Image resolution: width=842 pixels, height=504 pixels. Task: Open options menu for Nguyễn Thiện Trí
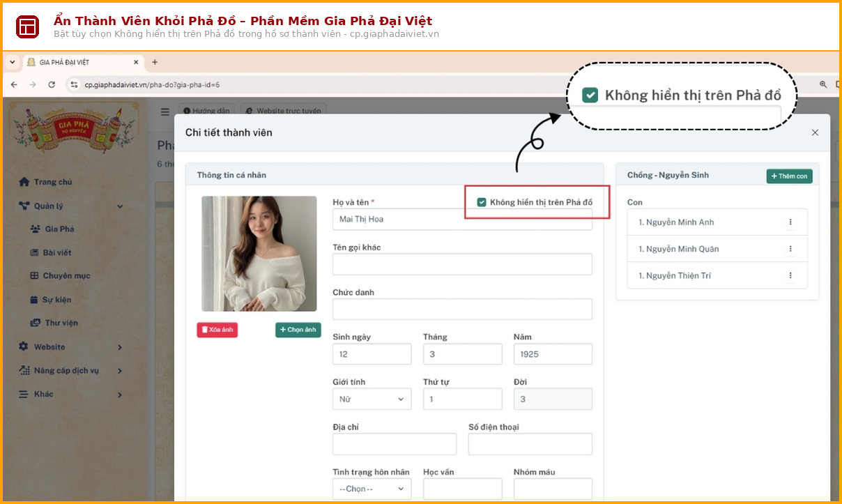pyautogui.click(x=790, y=275)
